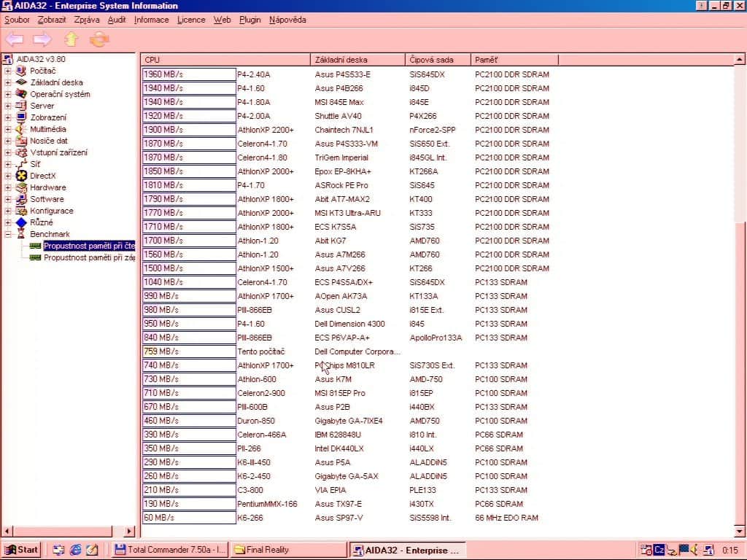Image resolution: width=747 pixels, height=560 pixels.
Task: Open the Zpráva menu
Action: click(87, 20)
